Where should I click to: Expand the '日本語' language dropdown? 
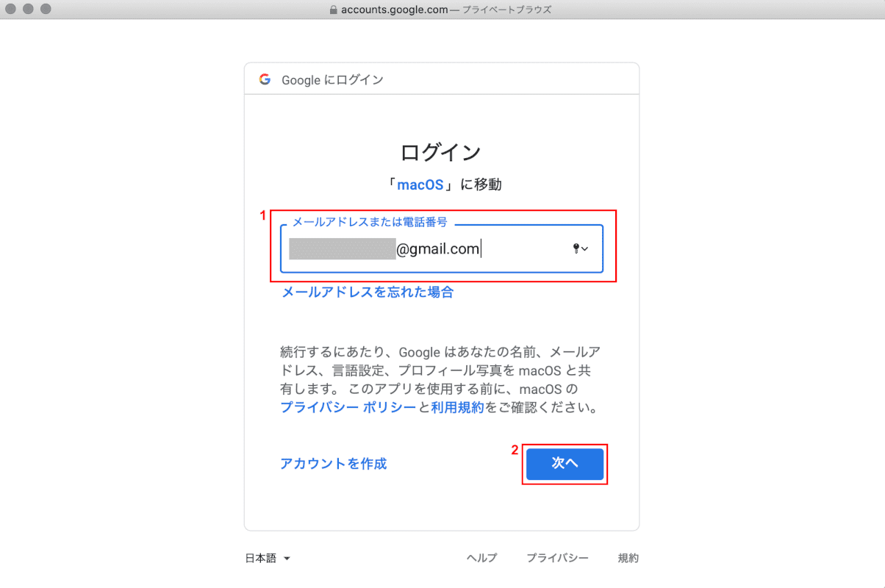(x=268, y=559)
